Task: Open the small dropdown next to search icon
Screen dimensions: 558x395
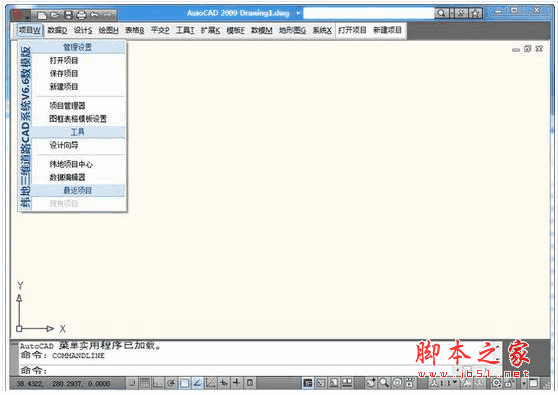Action: tap(452, 14)
